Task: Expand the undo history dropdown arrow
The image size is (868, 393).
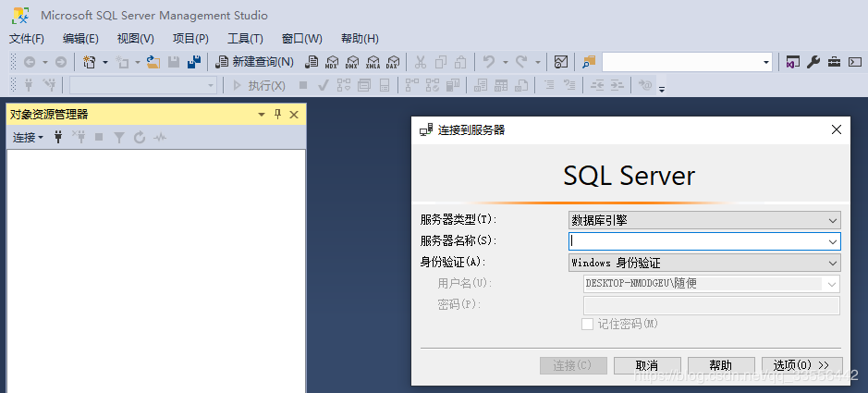Action: pos(506,62)
